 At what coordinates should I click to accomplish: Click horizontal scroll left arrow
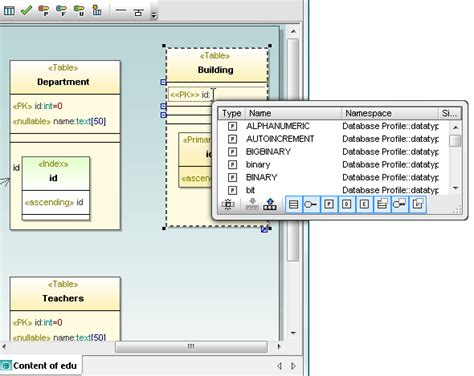point(4,347)
